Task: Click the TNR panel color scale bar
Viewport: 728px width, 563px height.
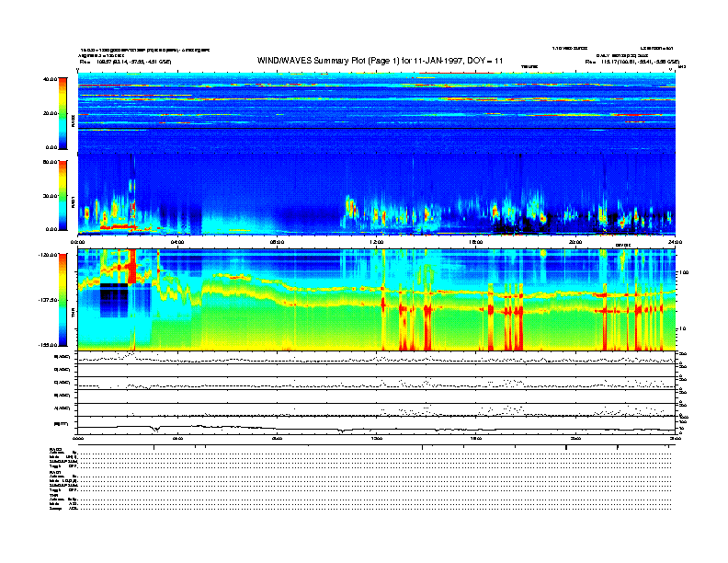Action: pos(63,300)
